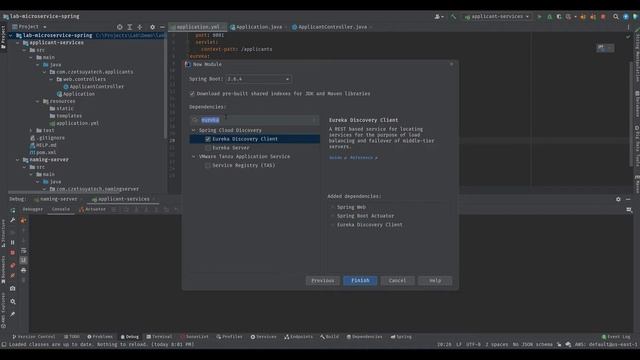Open the Eureka Guide and Reference links
Screen dimensions: 640x360
[x=353, y=158]
